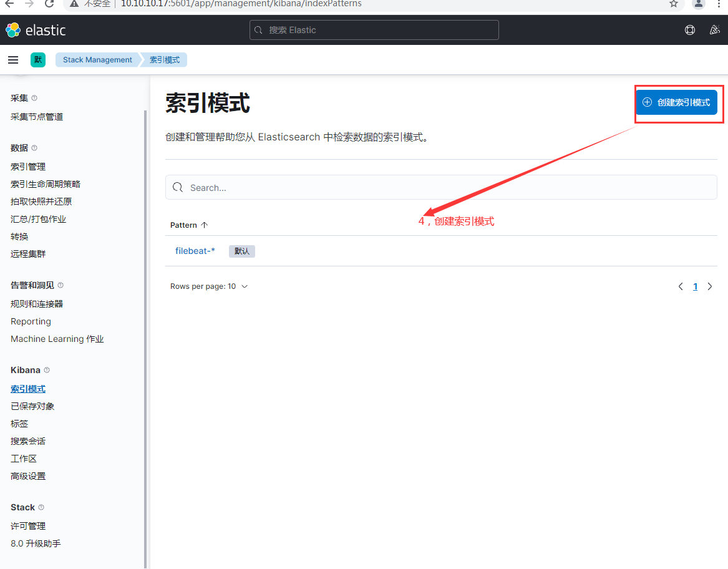Screen dimensions: 728x569
Task: Open the filebeat-* index pattern
Action: 195,251
